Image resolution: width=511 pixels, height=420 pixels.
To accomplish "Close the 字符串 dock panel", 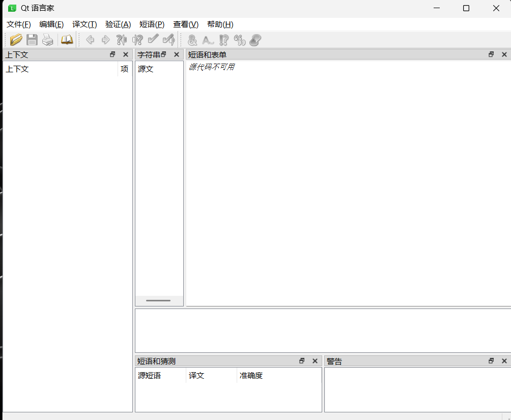I will coord(177,54).
